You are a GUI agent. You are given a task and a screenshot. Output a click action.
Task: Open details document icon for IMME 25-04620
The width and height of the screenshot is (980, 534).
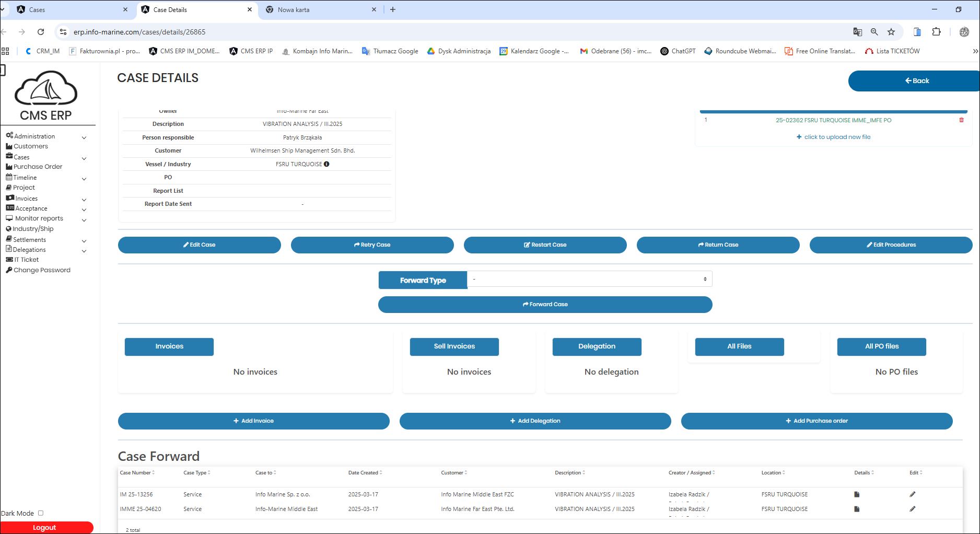click(x=857, y=509)
